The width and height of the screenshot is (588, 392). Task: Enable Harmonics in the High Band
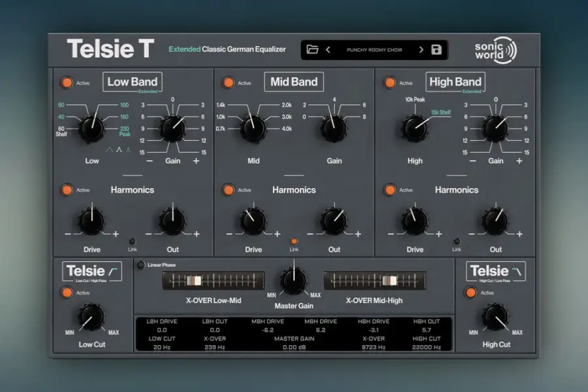click(391, 190)
